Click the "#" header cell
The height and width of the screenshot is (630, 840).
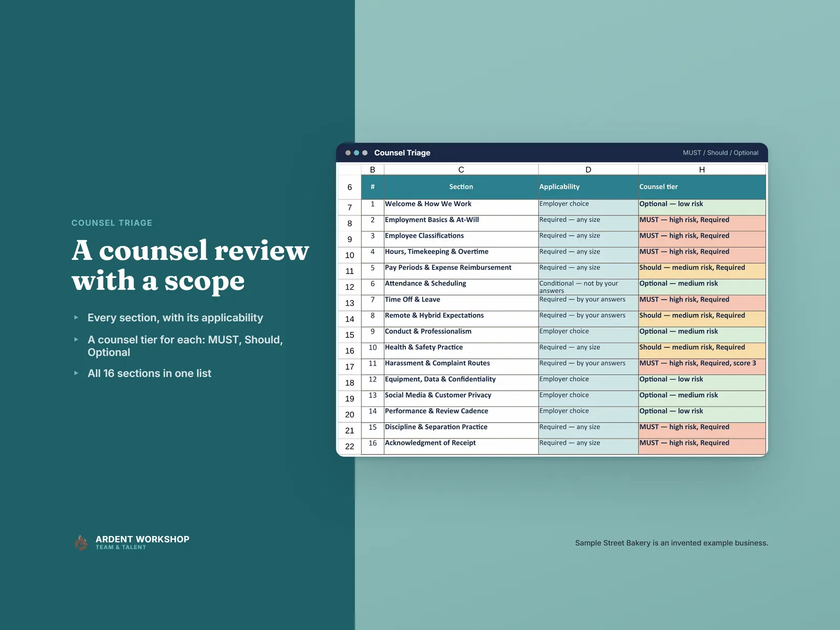click(x=373, y=187)
